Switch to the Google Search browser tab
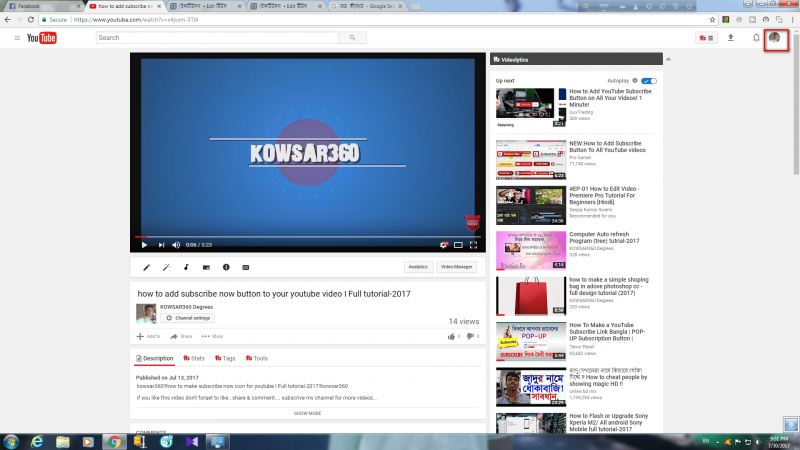This screenshot has height=450, width=800. (x=365, y=6)
